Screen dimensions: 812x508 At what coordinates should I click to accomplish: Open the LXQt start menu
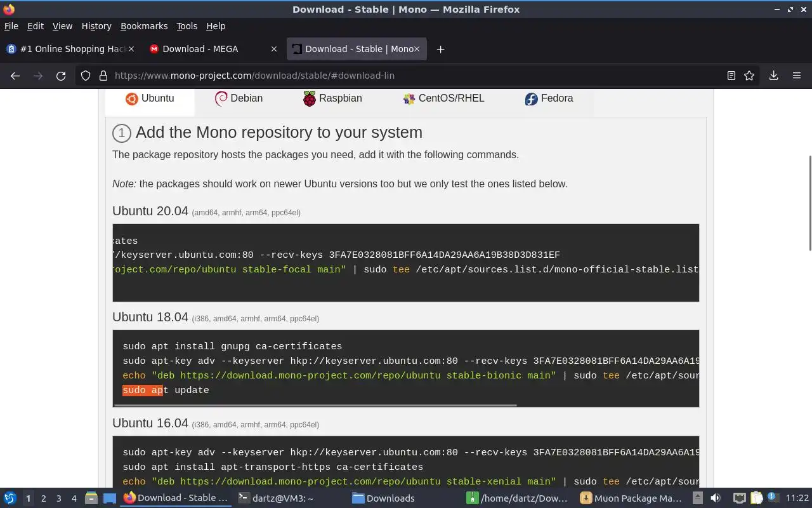10,498
